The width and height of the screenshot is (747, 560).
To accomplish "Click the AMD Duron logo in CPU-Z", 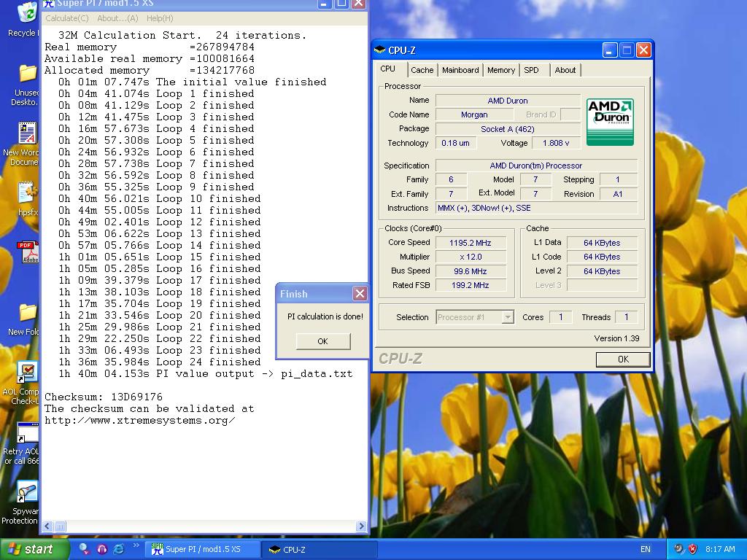I will (610, 122).
